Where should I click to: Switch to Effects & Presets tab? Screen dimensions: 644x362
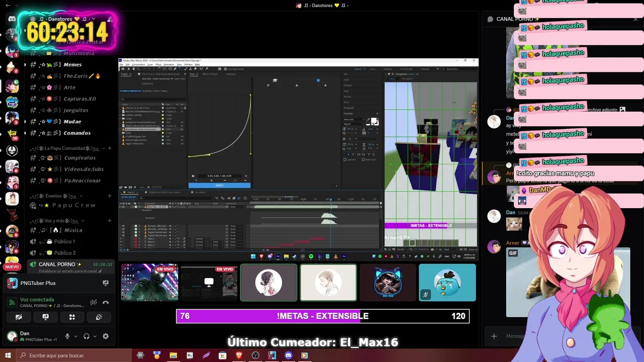[x=210, y=74]
